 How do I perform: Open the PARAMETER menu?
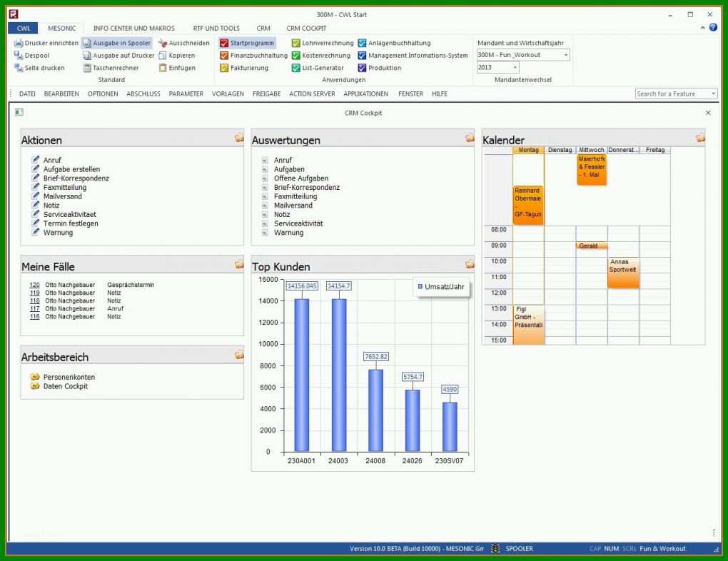(186, 93)
